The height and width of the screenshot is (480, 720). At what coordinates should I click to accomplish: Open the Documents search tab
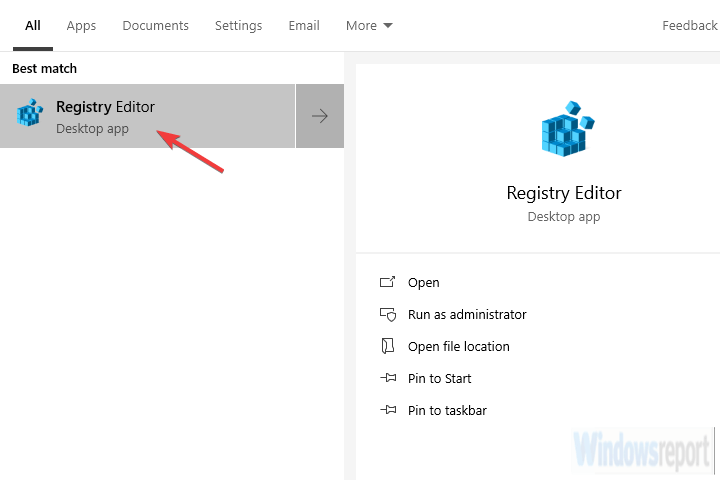point(155,26)
